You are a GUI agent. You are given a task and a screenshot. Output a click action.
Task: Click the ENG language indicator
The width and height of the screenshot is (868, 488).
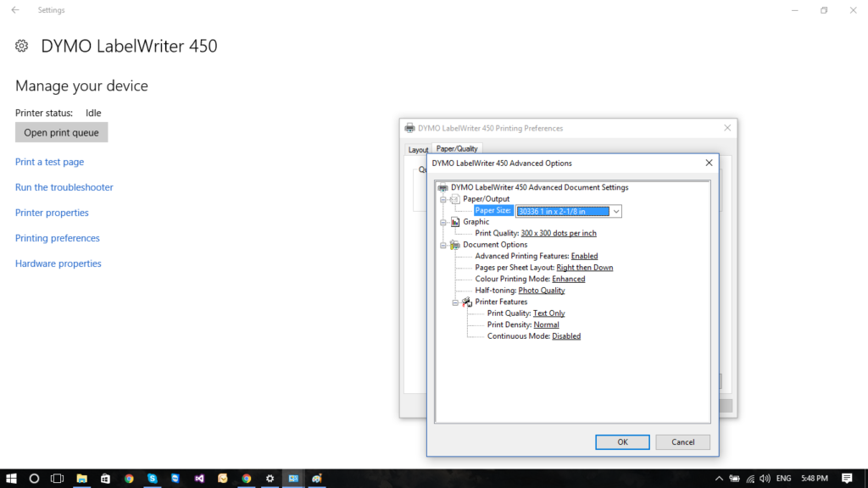783,479
